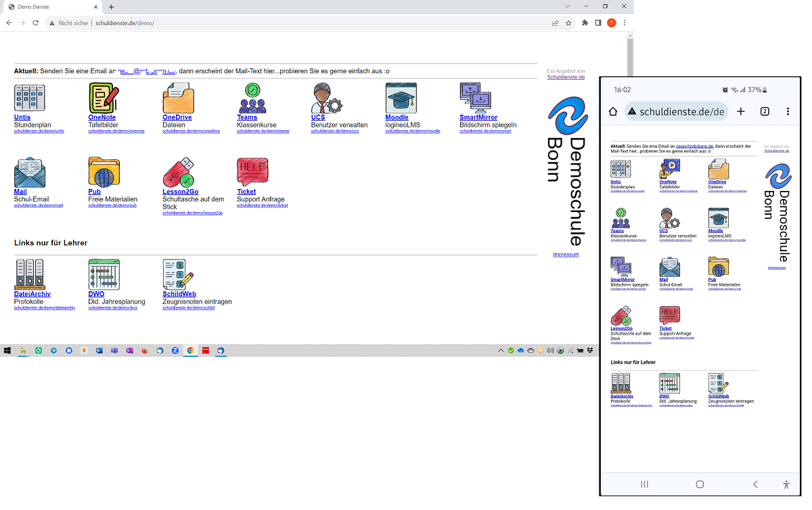Screen dimensions: 812x510
Task: Bookmark this page with the star icon
Action: 568,23
